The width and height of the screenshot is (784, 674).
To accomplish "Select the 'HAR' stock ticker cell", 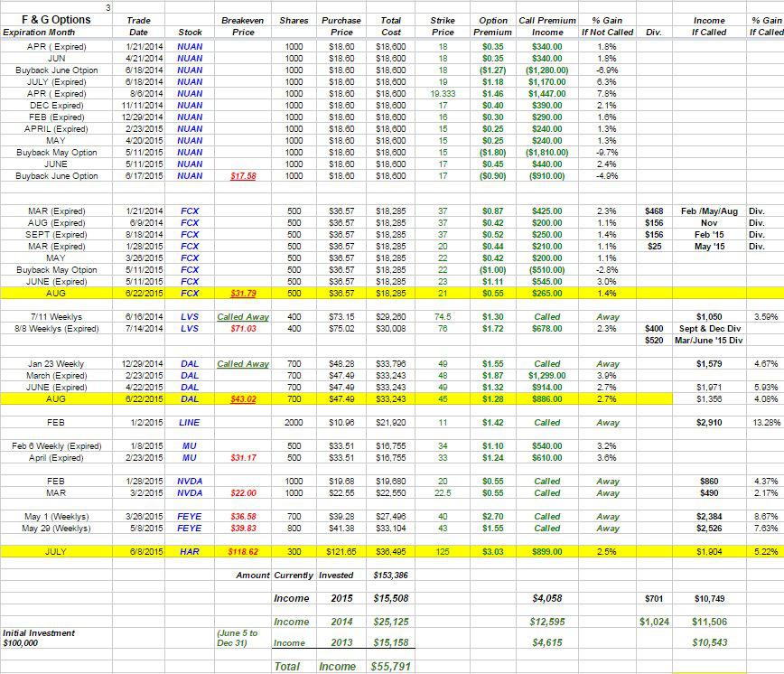I will [x=190, y=551].
